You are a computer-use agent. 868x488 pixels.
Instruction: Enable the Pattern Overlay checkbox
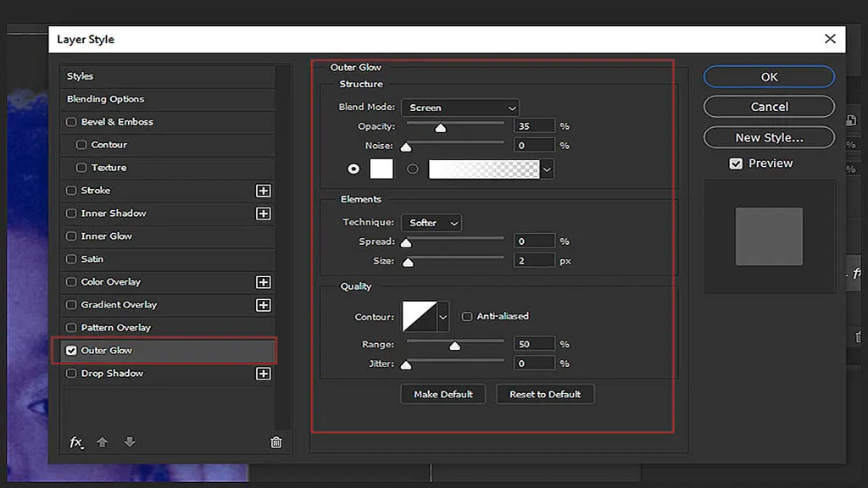tap(71, 328)
